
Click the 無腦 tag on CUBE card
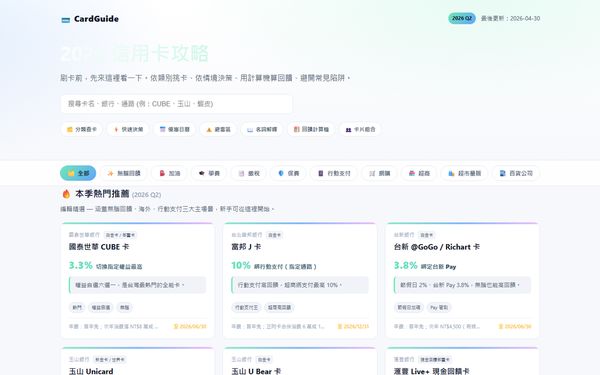pyautogui.click(x=125, y=307)
